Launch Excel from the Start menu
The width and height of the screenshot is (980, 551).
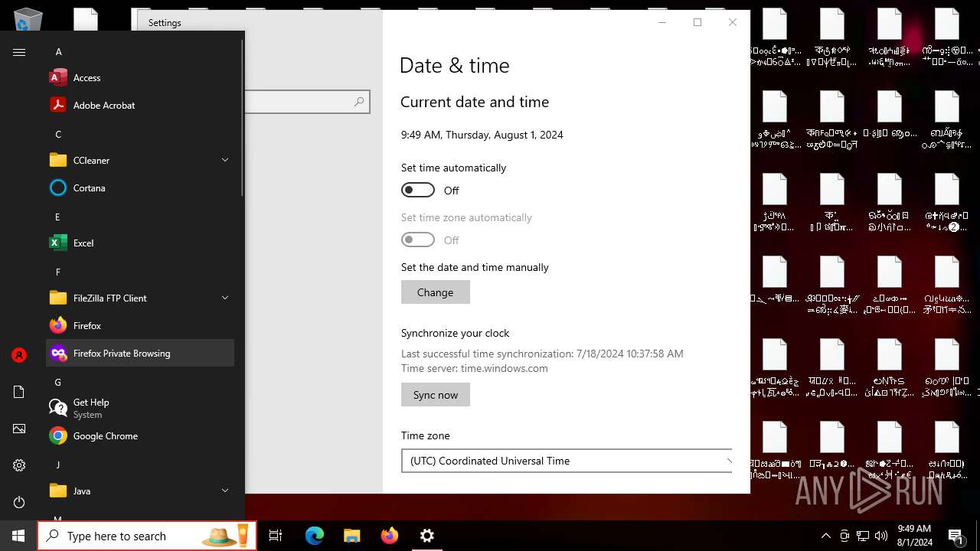(x=140, y=243)
